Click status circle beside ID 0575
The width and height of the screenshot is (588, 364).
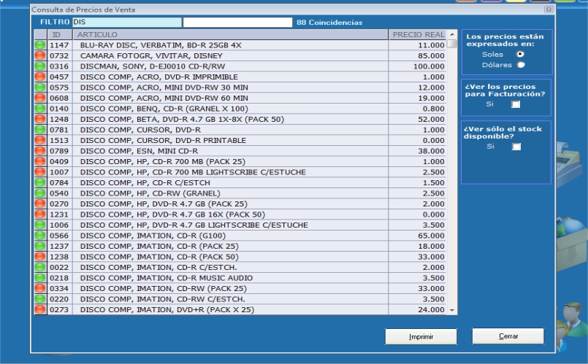pos(39,87)
